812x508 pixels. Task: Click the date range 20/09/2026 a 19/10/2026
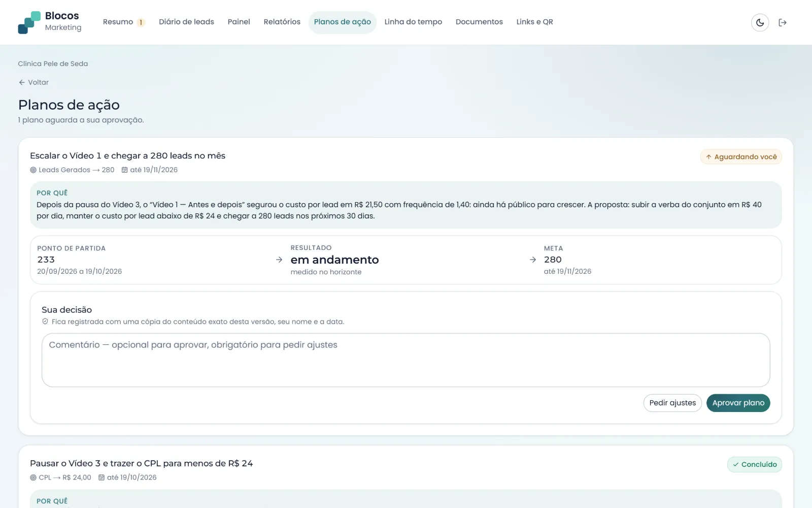tap(79, 271)
